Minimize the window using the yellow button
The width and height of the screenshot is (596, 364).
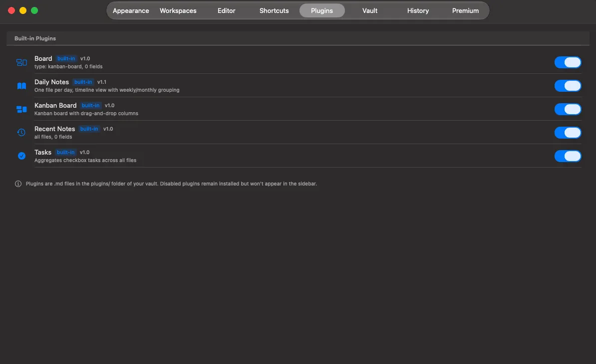23,10
